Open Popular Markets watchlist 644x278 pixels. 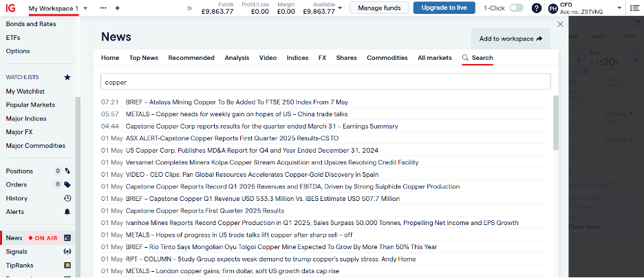coord(30,105)
